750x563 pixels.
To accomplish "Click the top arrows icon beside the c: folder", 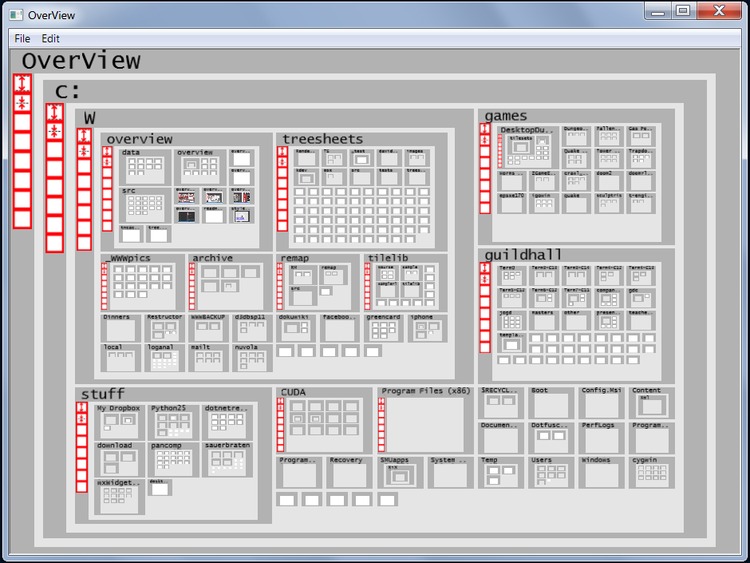I will [54, 111].
